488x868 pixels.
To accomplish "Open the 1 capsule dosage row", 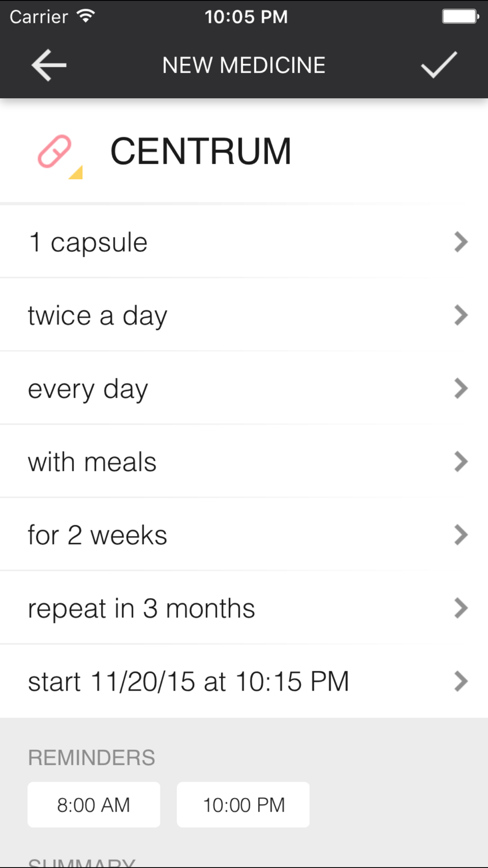I will (x=244, y=242).
